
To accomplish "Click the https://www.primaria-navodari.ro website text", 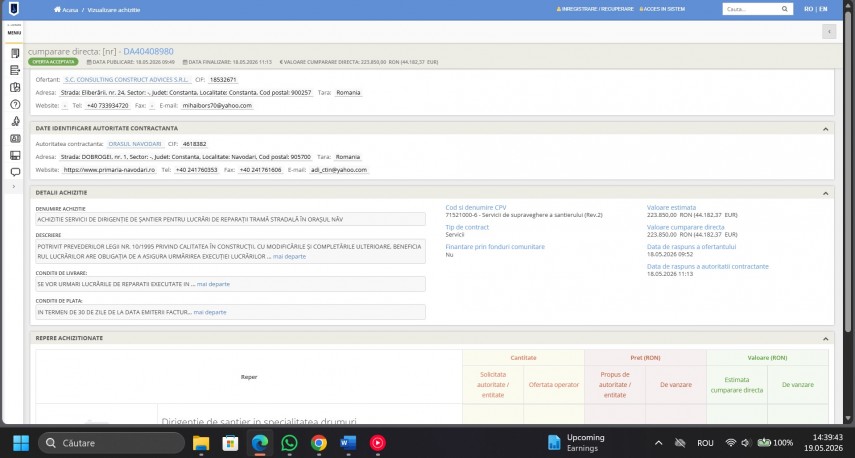I will [109, 170].
